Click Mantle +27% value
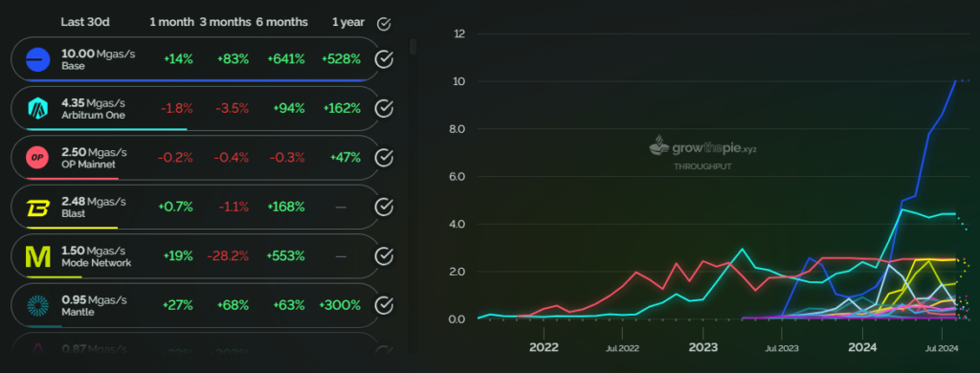 coord(177,305)
